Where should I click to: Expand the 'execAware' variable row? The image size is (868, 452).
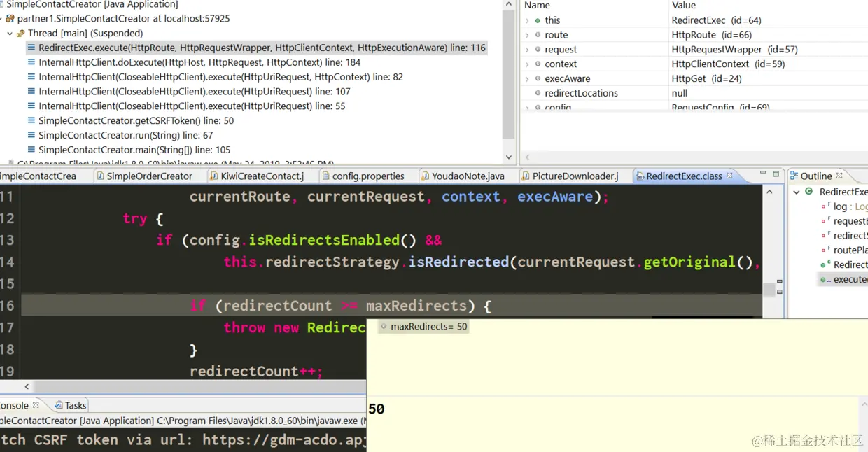527,79
